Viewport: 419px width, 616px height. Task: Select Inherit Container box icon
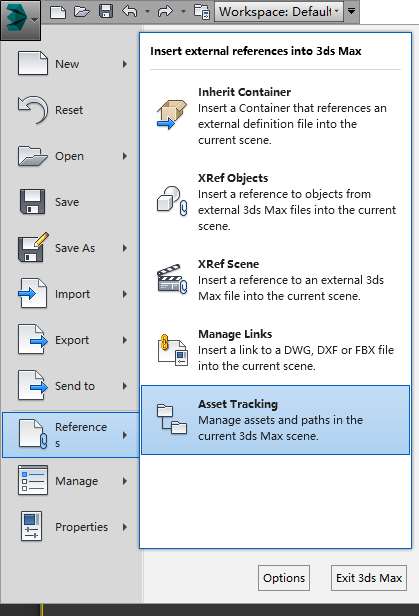171,114
